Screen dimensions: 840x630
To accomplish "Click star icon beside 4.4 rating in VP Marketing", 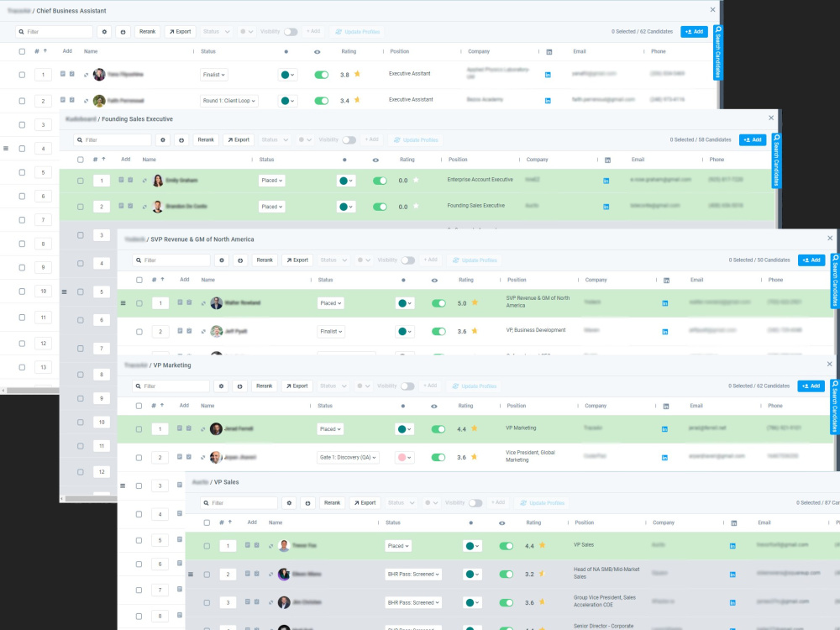I will tap(474, 428).
